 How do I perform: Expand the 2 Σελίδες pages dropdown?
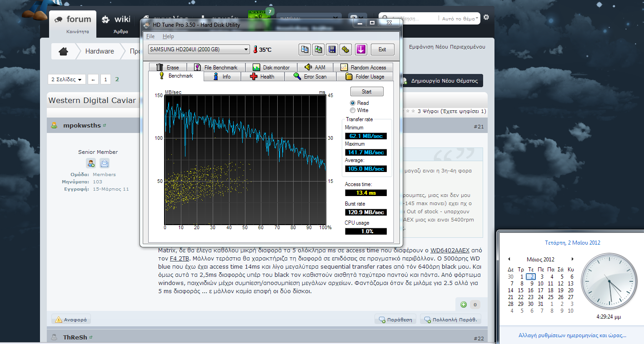coord(67,79)
